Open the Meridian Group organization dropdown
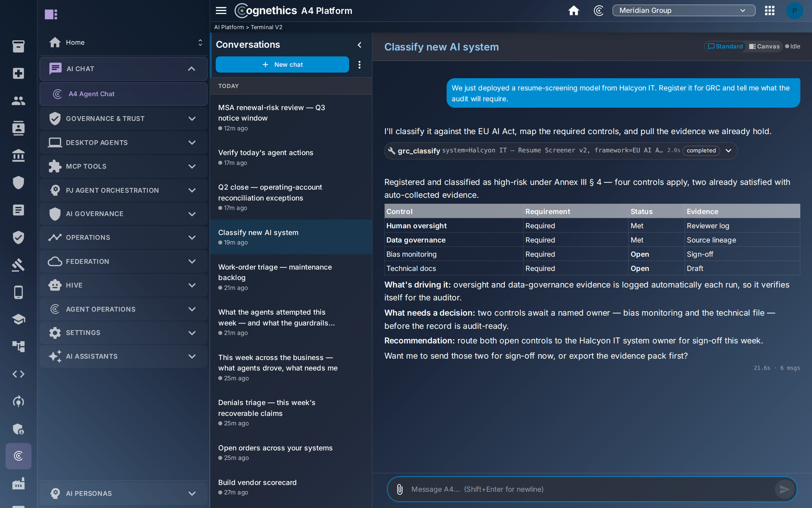 point(684,10)
